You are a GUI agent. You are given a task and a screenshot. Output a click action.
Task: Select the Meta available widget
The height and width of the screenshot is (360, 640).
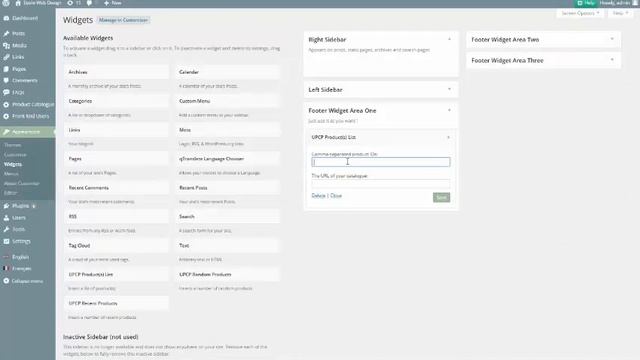pyautogui.click(x=228, y=130)
